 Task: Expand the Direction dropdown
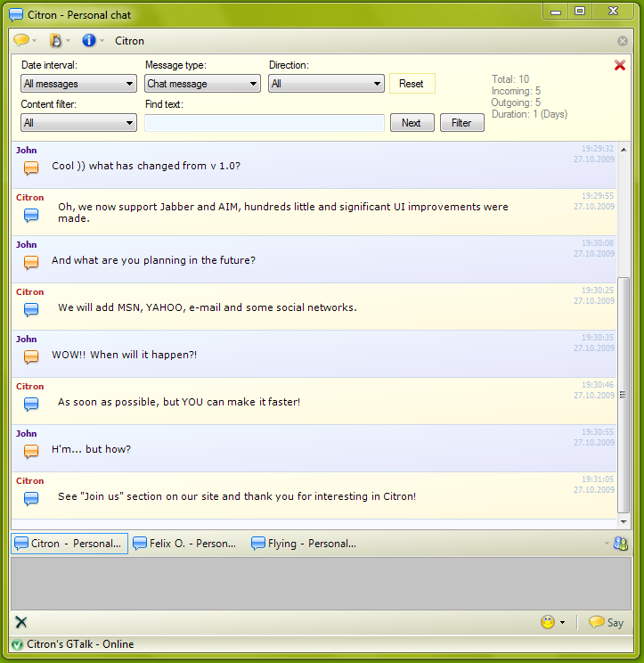[326, 84]
